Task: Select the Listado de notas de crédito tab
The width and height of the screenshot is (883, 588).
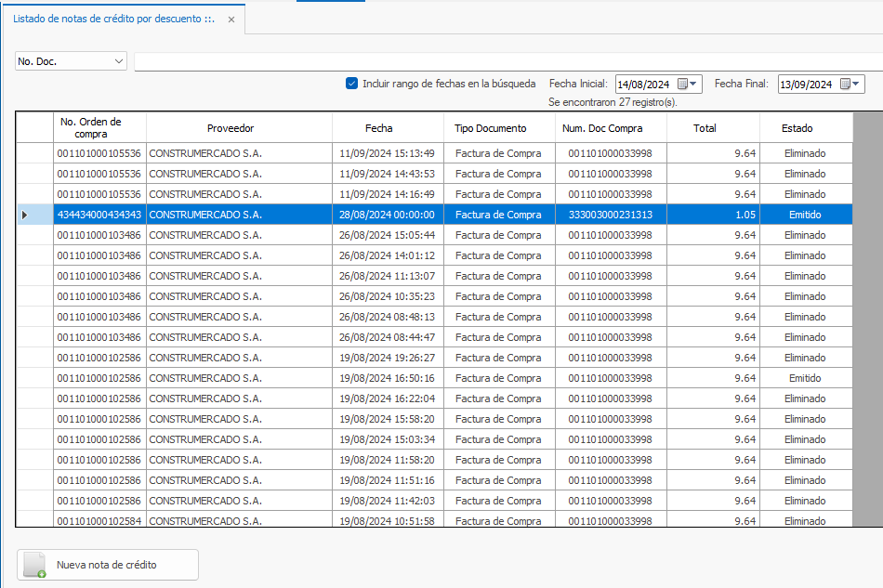Action: (113, 19)
